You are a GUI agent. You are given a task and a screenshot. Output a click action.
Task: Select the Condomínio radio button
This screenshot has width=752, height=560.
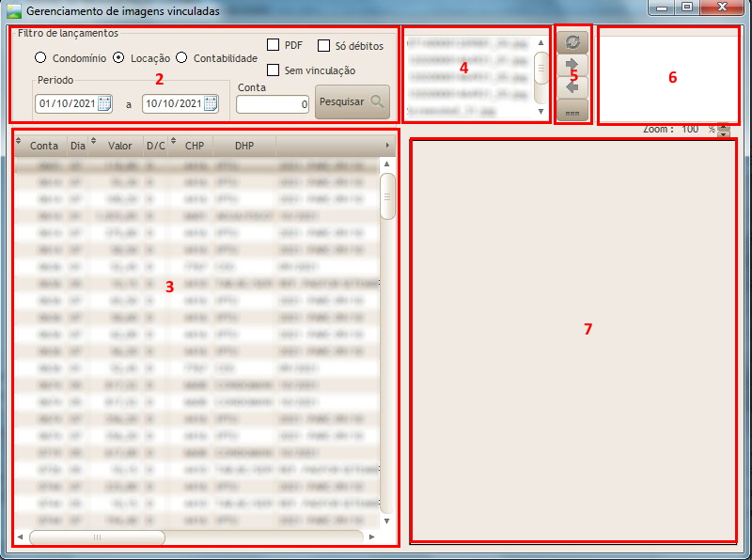coord(40,58)
